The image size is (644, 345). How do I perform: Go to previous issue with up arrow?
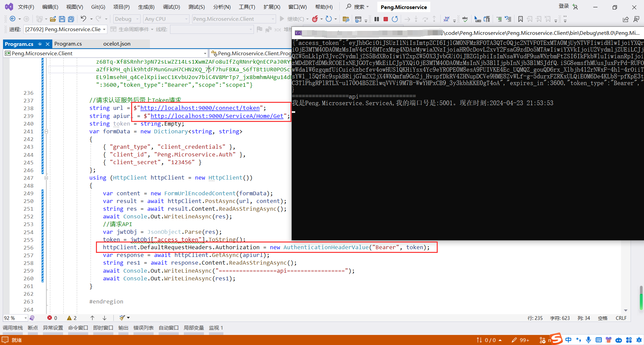point(92,318)
